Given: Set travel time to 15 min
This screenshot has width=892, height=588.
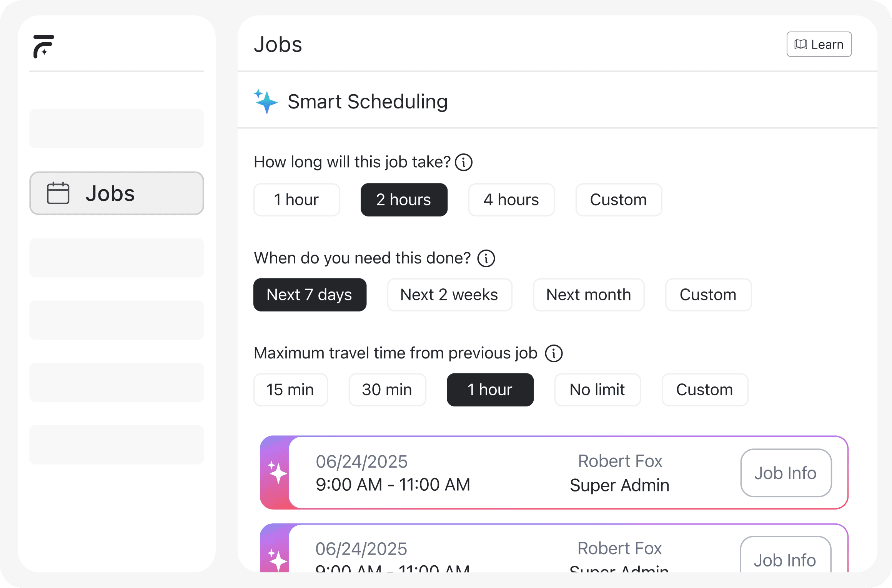Looking at the screenshot, I should pyautogui.click(x=290, y=390).
